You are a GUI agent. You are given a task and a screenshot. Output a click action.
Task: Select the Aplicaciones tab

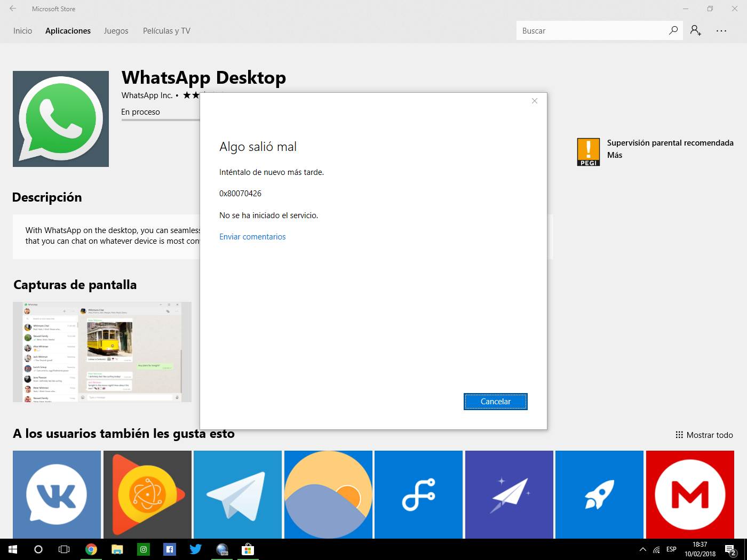tap(68, 31)
